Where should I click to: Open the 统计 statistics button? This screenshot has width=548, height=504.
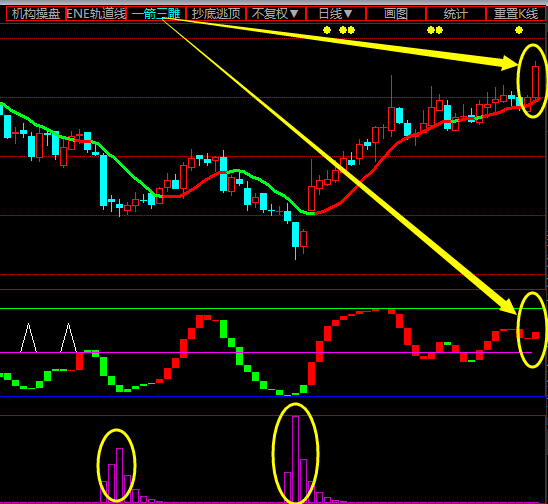click(456, 14)
